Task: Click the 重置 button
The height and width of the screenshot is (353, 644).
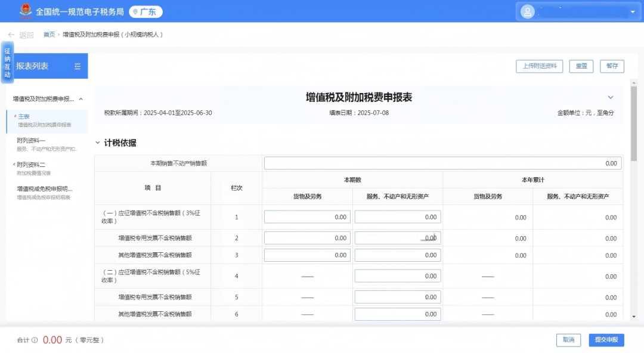Action: 581,66
